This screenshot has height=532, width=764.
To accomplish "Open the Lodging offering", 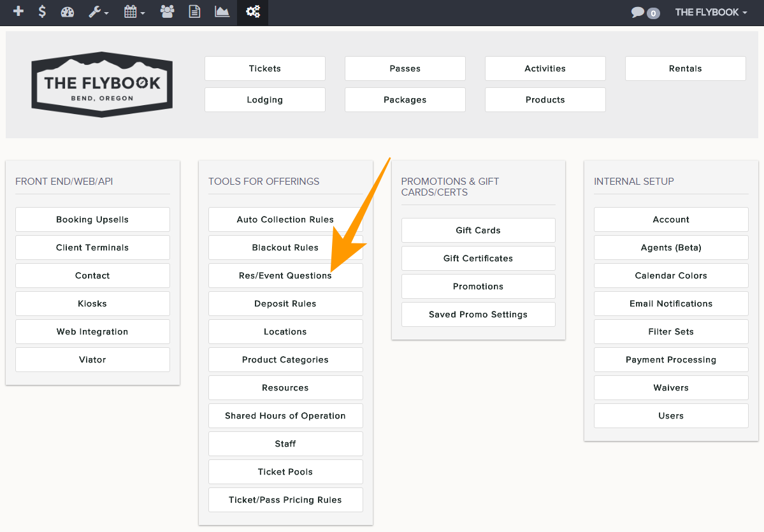I will pos(265,100).
